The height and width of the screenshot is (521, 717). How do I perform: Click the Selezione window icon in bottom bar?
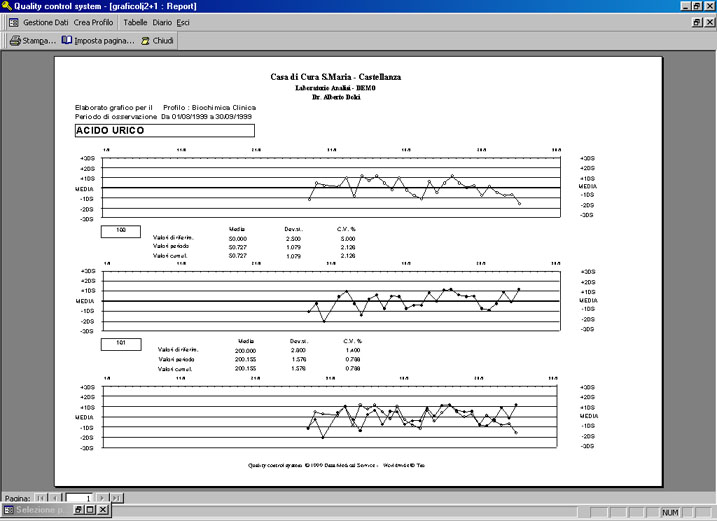click(x=8, y=510)
